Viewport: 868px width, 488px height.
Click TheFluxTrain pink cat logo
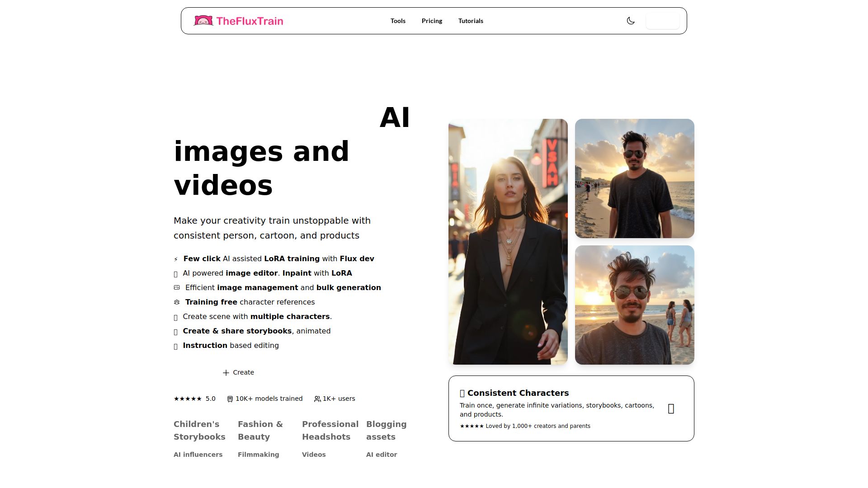[x=203, y=21]
